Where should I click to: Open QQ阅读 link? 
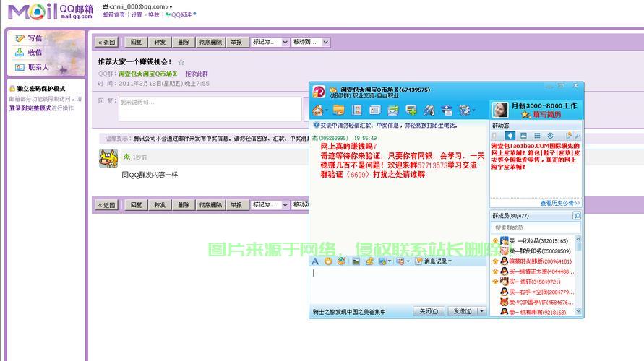tap(181, 14)
